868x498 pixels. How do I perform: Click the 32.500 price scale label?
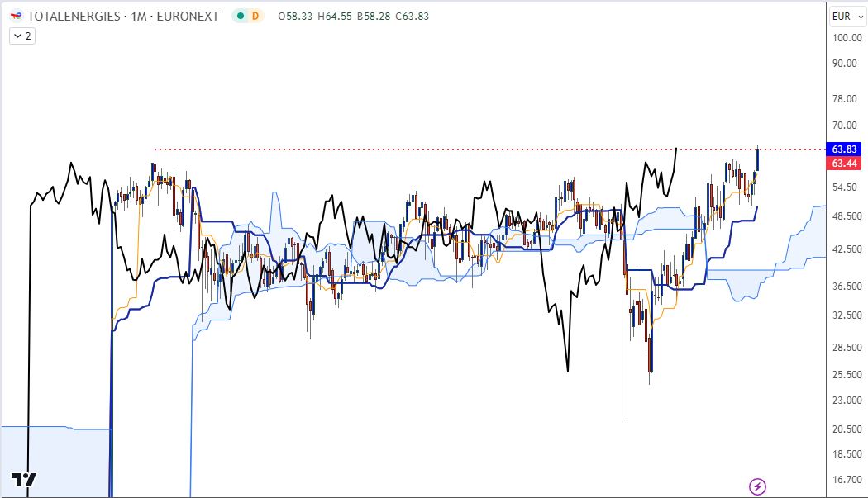(x=847, y=315)
